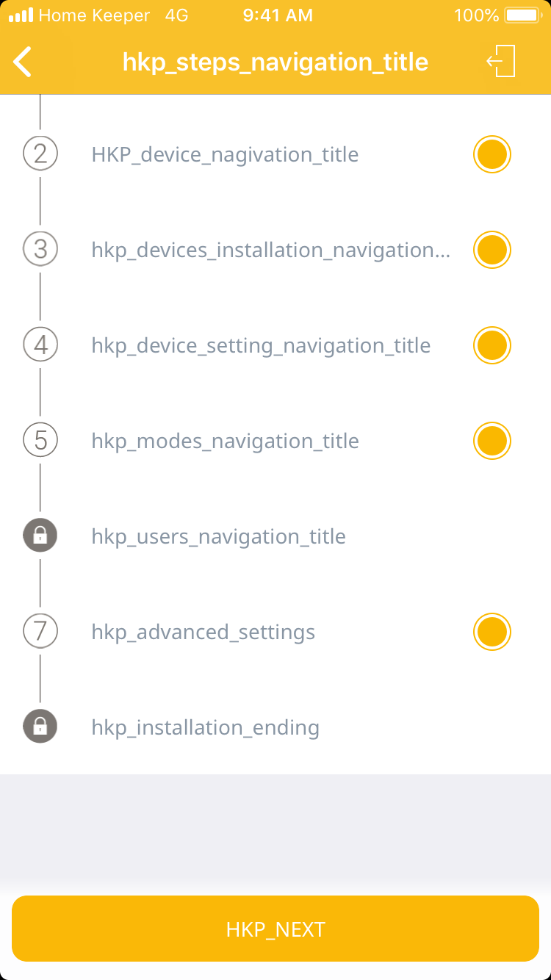Tap the step 7 number circle
Image resolution: width=551 pixels, height=980 pixels.
40,632
